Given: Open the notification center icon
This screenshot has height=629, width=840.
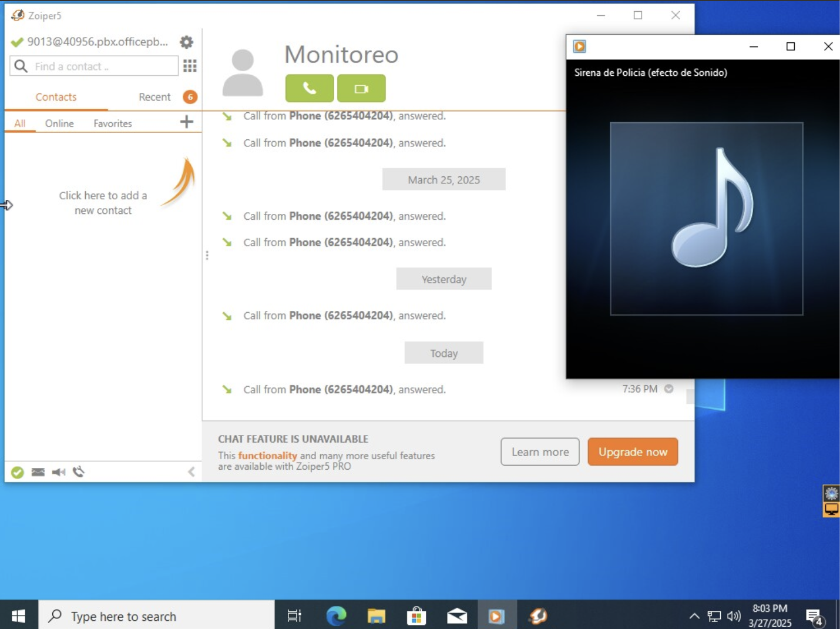Looking at the screenshot, I should [x=815, y=616].
